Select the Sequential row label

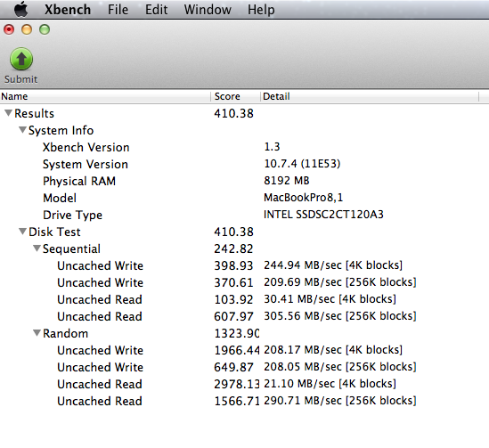click(71, 248)
